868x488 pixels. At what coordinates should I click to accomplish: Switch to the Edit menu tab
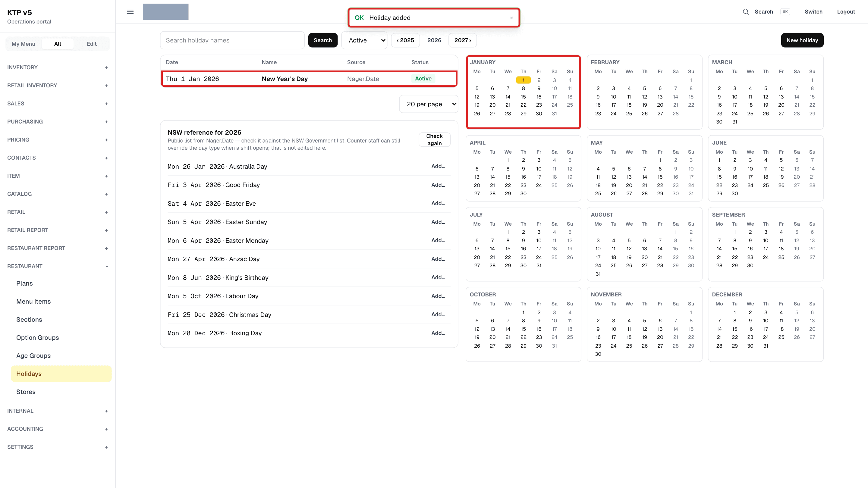pyautogui.click(x=92, y=44)
